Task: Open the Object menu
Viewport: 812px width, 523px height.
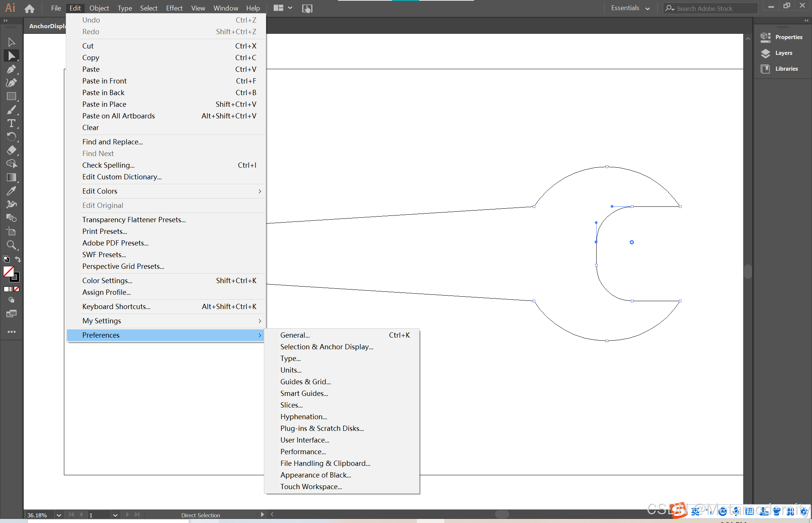Action: tap(99, 8)
